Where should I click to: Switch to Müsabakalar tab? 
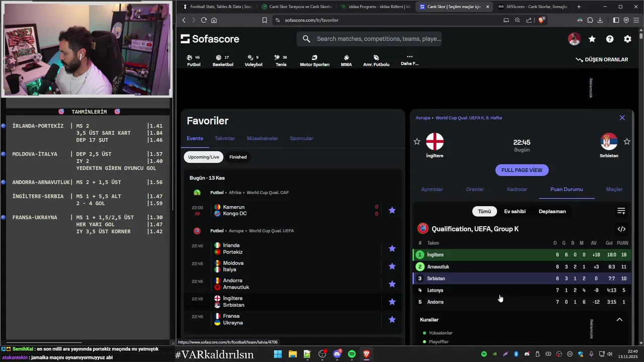coord(262,138)
